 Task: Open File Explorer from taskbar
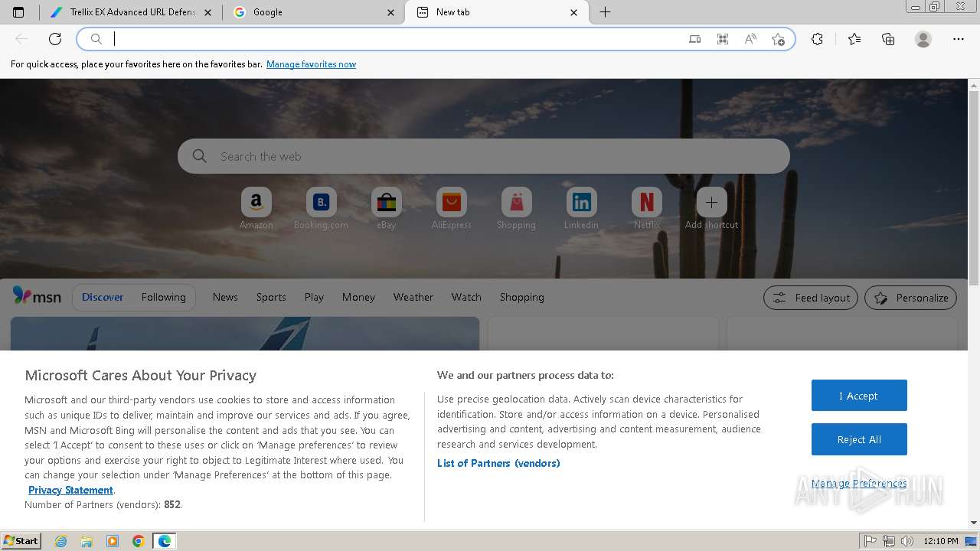pyautogui.click(x=87, y=541)
